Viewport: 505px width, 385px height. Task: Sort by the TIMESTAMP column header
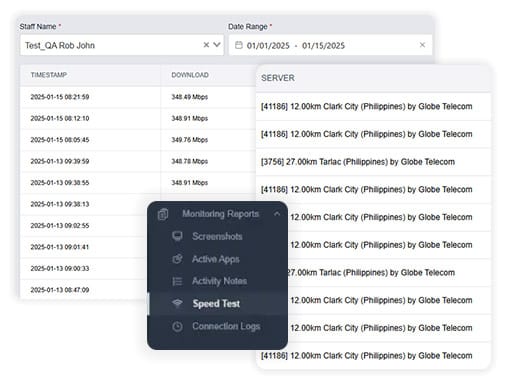tap(49, 75)
